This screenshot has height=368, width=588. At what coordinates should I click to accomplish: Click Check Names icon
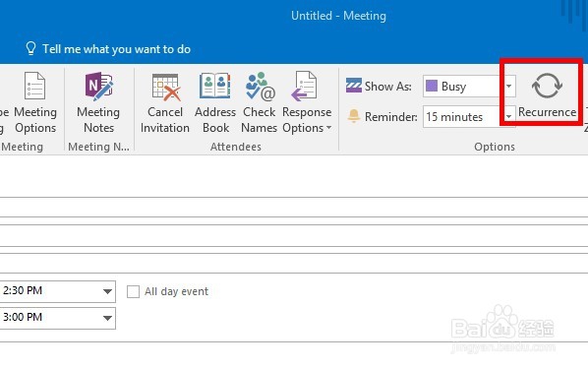pyautogui.click(x=260, y=87)
